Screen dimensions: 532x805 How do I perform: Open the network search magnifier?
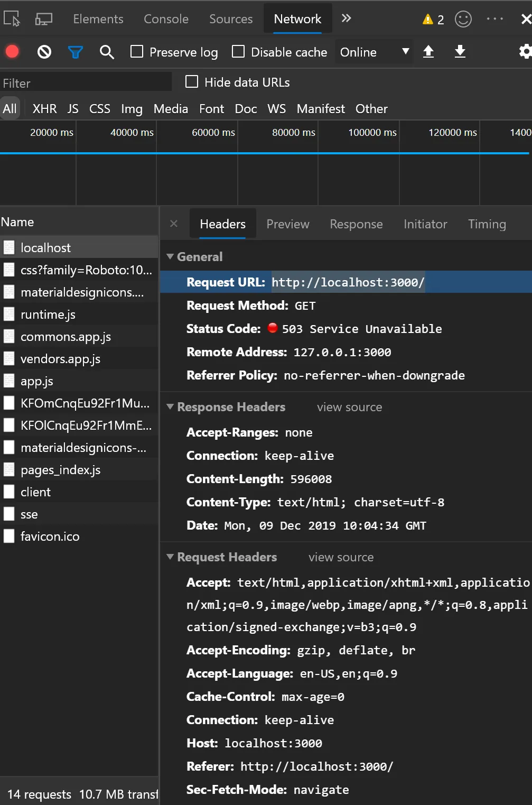coord(107,52)
